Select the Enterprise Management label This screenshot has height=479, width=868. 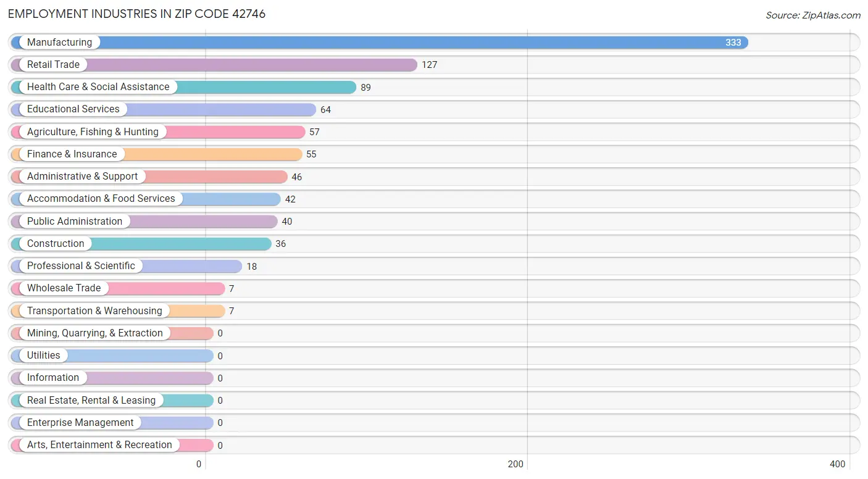[80, 423]
